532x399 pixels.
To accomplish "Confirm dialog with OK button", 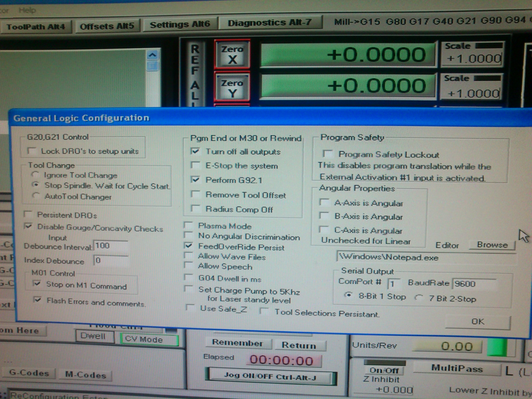I will pyautogui.click(x=478, y=322).
